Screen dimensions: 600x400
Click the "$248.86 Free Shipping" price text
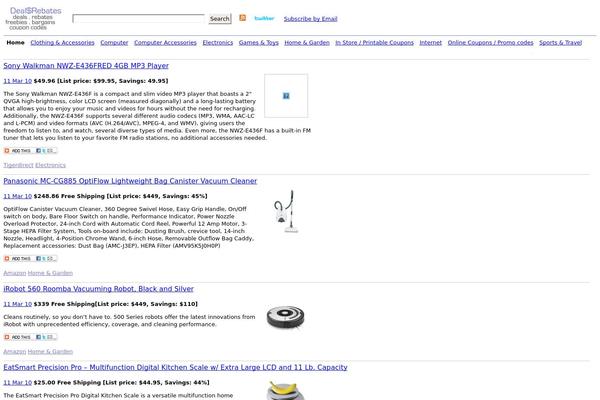(69, 196)
